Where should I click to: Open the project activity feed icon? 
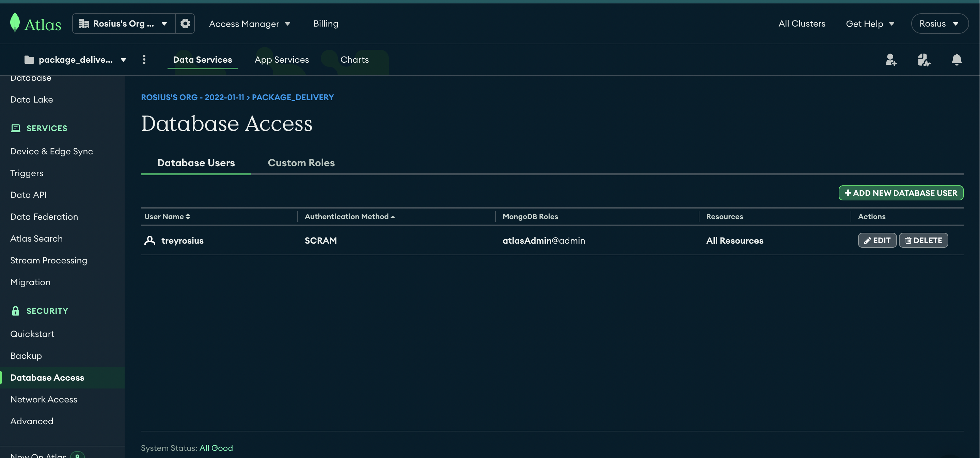924,60
